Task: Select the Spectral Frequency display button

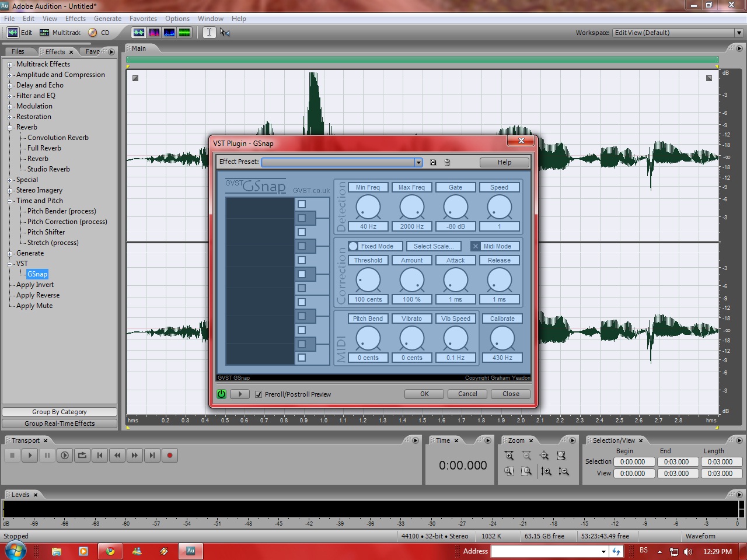Action: [154, 33]
